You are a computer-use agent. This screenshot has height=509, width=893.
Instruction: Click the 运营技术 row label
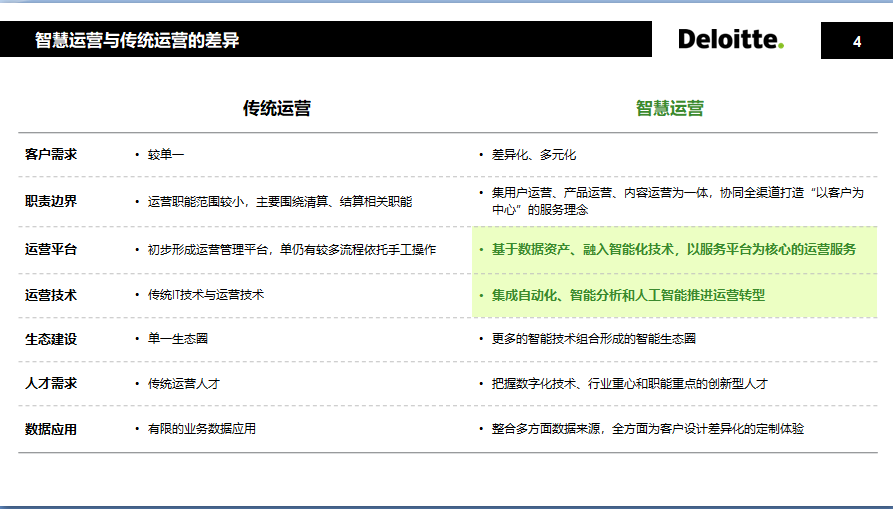tap(51, 295)
